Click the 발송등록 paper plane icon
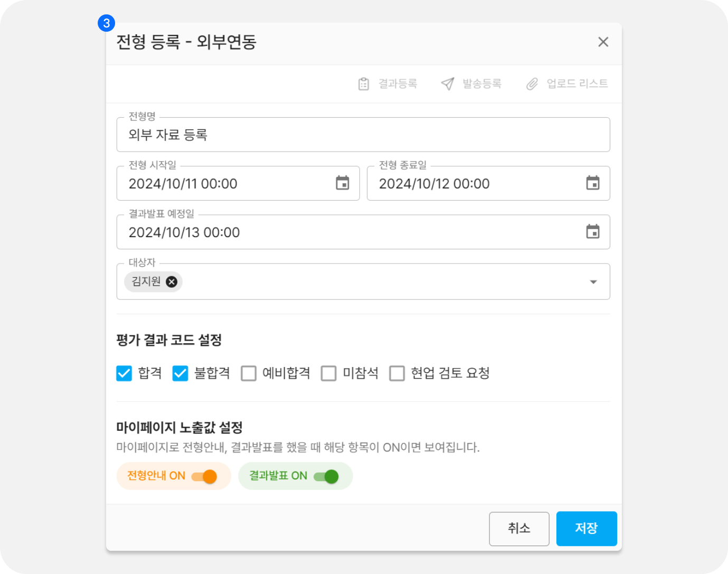This screenshot has width=728, height=574. pyautogui.click(x=448, y=84)
